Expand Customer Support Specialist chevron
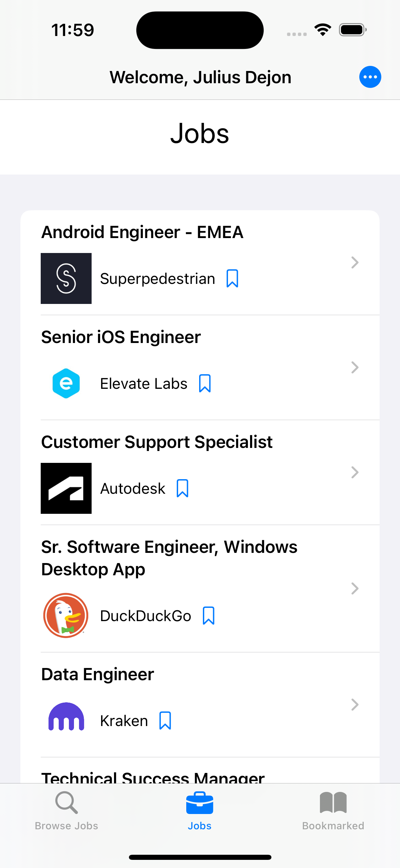 [x=355, y=472]
